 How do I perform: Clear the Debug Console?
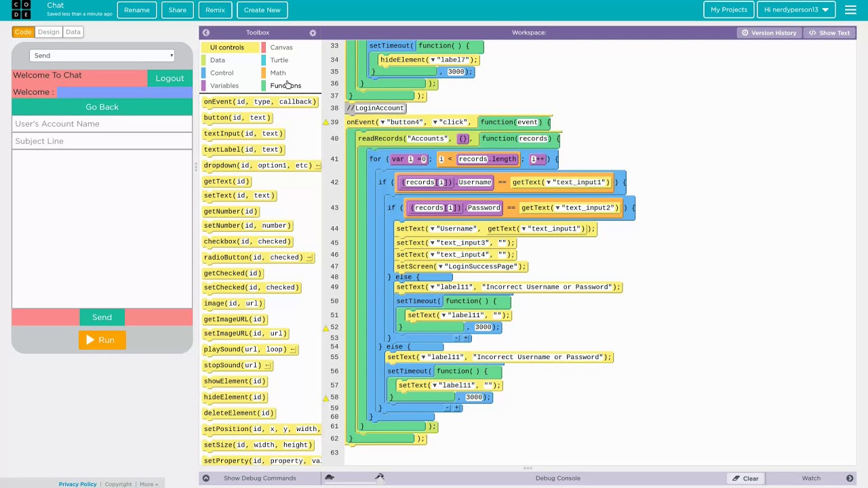pos(745,479)
